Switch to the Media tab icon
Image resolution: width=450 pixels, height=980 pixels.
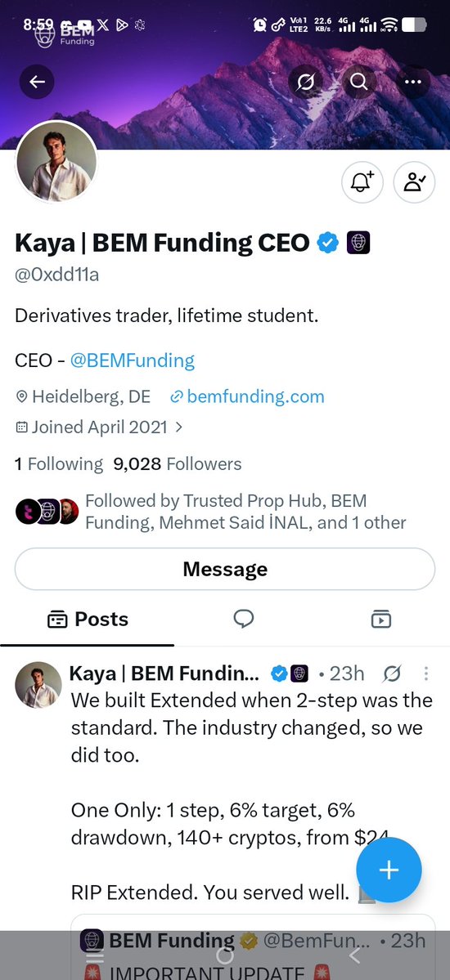pyautogui.click(x=381, y=620)
